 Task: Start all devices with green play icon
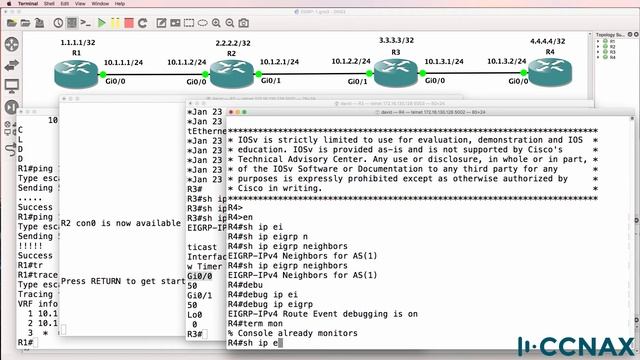(x=102, y=23)
